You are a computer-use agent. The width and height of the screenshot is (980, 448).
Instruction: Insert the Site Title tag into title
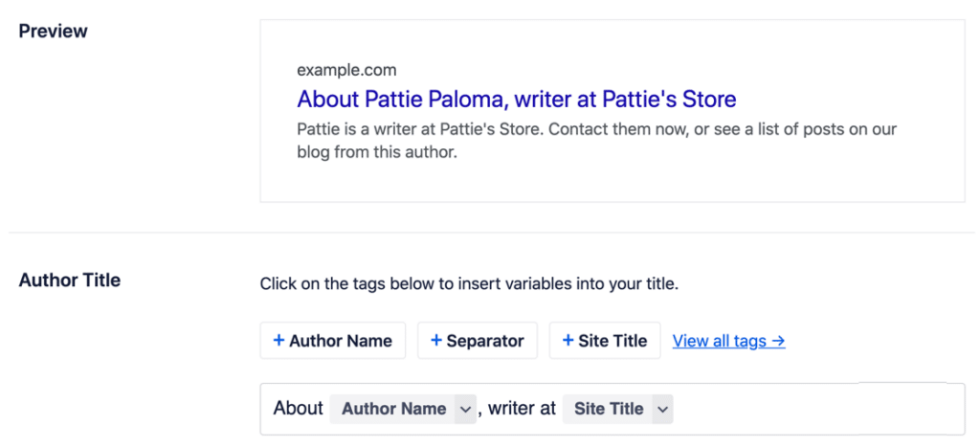click(x=605, y=341)
